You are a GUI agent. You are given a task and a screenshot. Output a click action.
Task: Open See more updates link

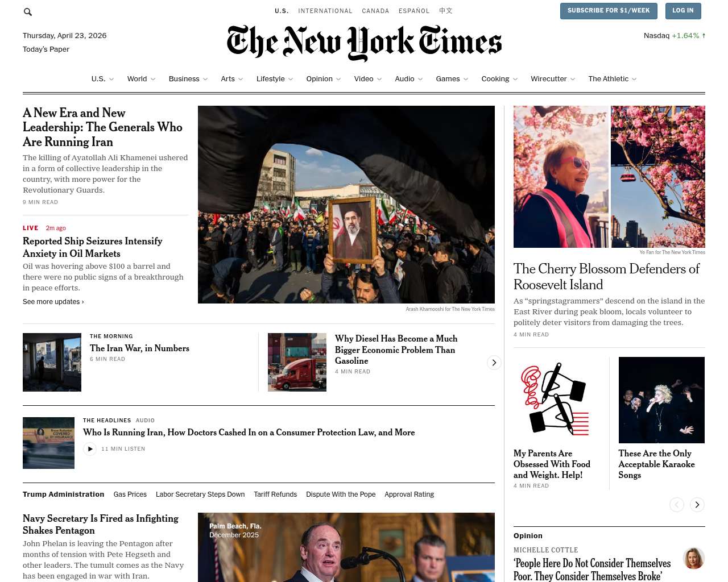click(x=53, y=302)
